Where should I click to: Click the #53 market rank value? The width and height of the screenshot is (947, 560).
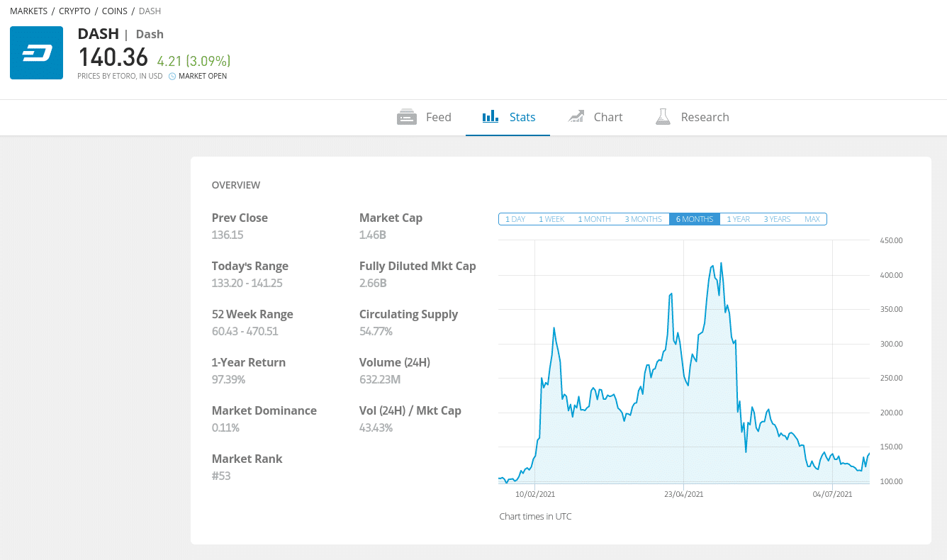[221, 476]
